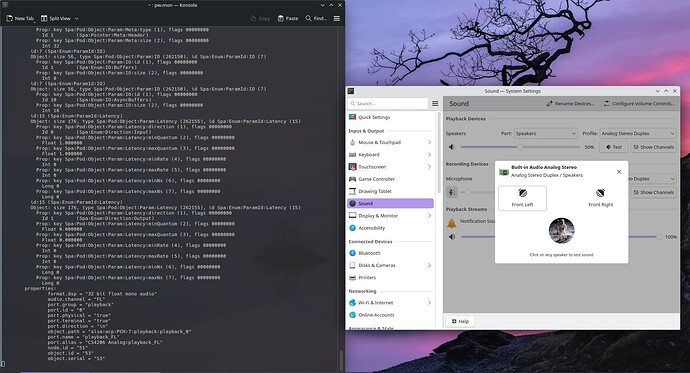
Task: Expand Wi-Fi & Internet chevron
Action: click(429, 303)
